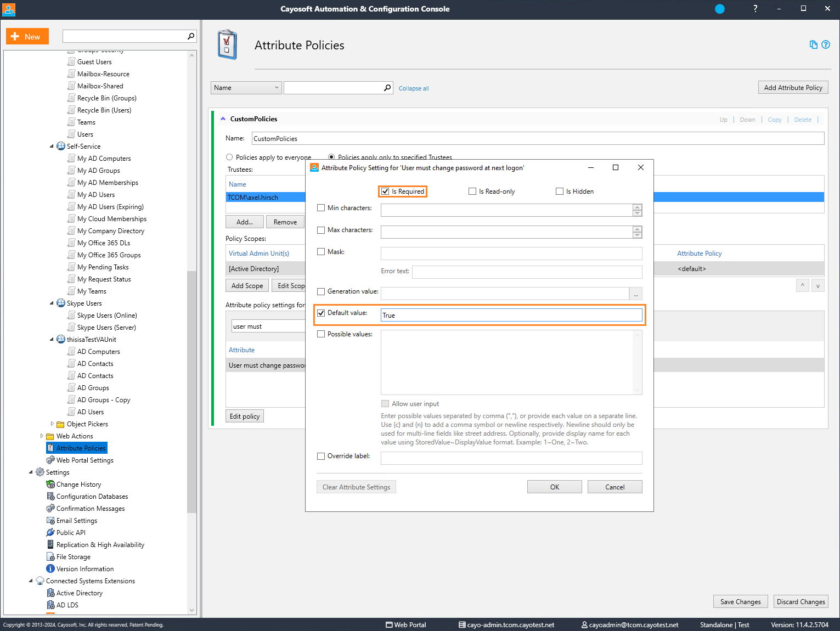The width and height of the screenshot is (840, 631).
Task: Collapse the CustomPolicies section arrow
Action: click(x=223, y=119)
